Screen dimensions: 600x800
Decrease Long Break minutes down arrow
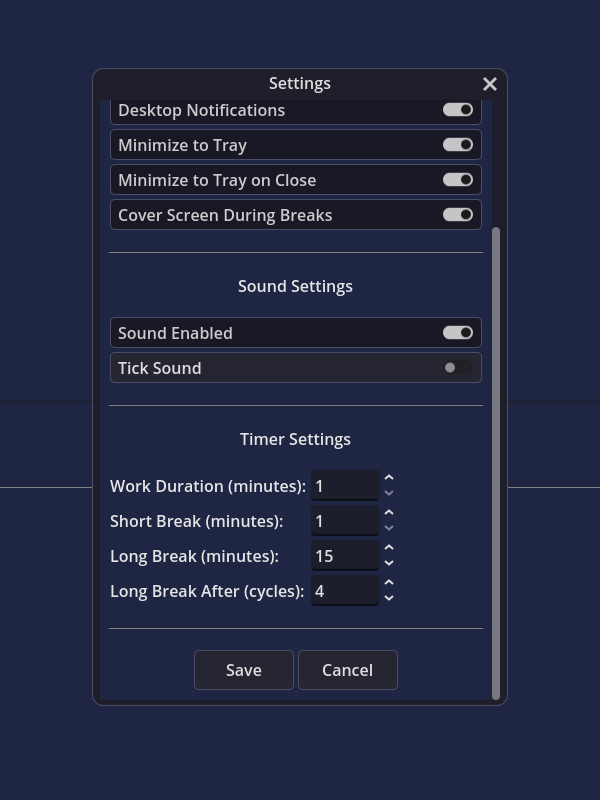pos(389,563)
